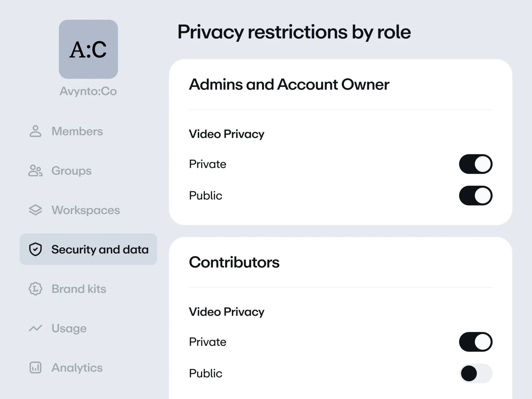Viewport: 532px width, 399px height.
Task: Open the Members menu item
Action: point(77,131)
